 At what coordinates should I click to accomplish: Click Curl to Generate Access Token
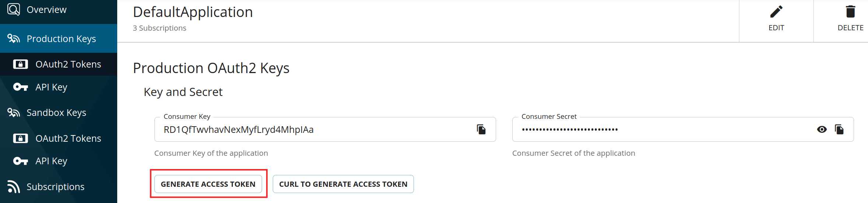click(x=343, y=184)
